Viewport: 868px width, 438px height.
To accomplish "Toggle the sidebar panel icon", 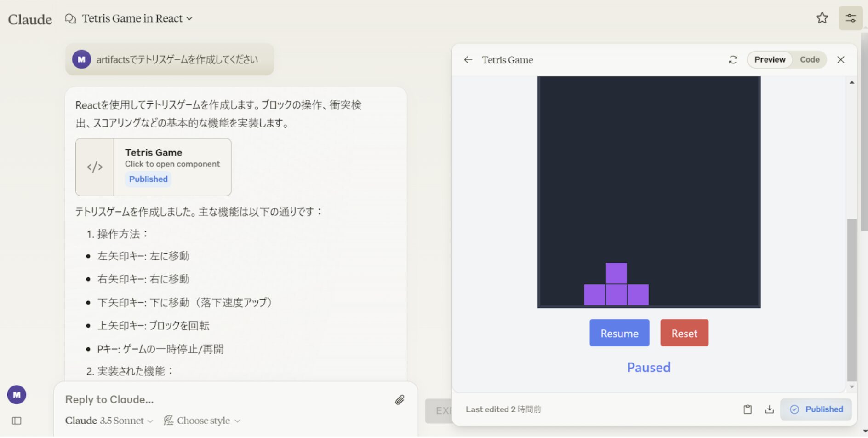I will coord(17,421).
